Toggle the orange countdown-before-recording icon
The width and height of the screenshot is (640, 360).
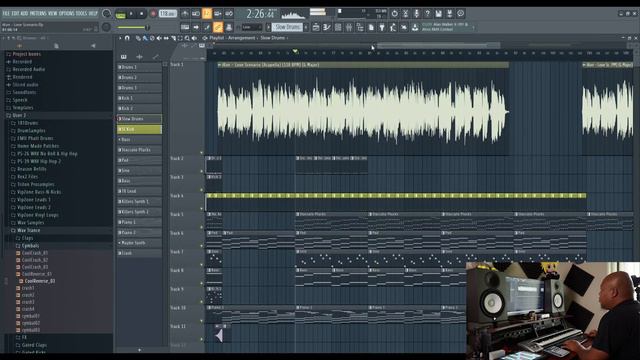pos(207,13)
